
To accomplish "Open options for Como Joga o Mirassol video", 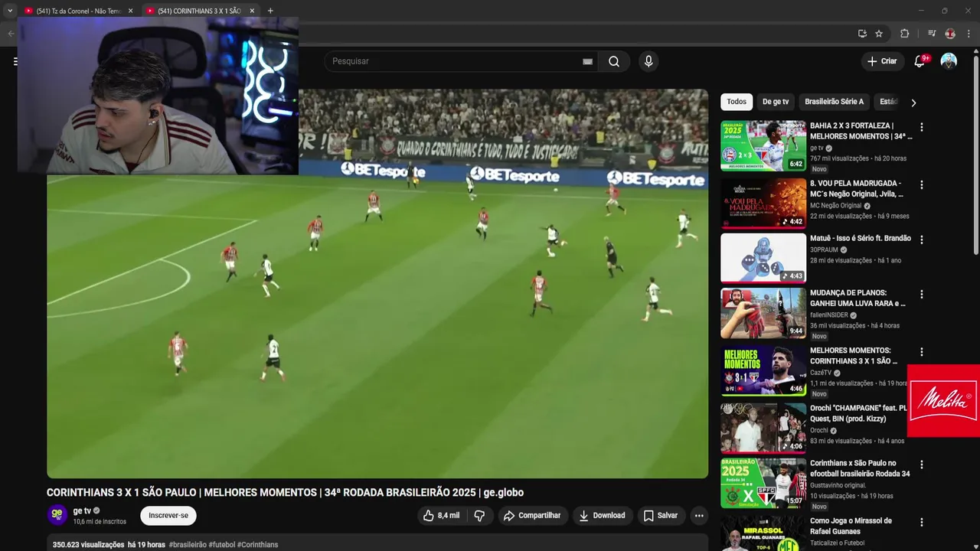I will [922, 523].
